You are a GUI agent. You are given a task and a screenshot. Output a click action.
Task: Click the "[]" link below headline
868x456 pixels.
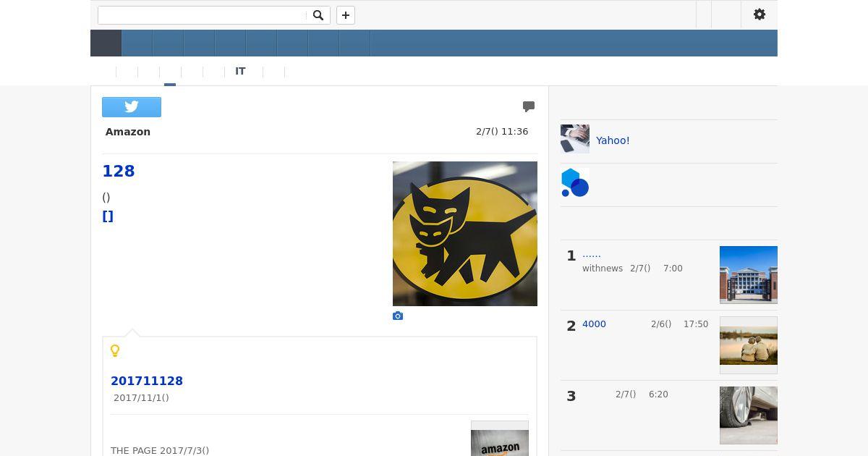coord(108,216)
